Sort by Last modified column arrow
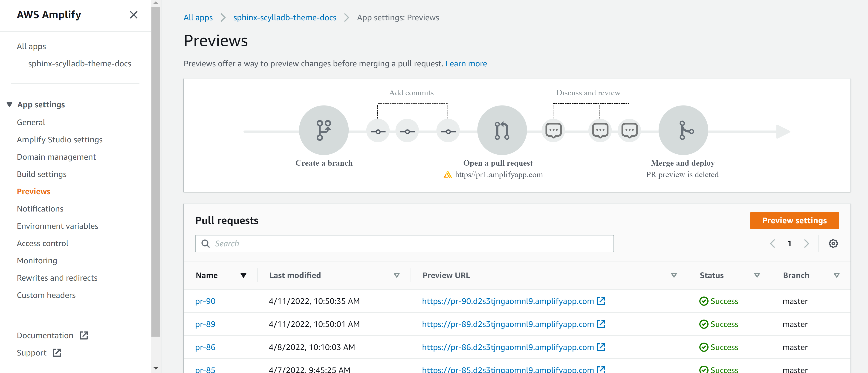 (396, 275)
